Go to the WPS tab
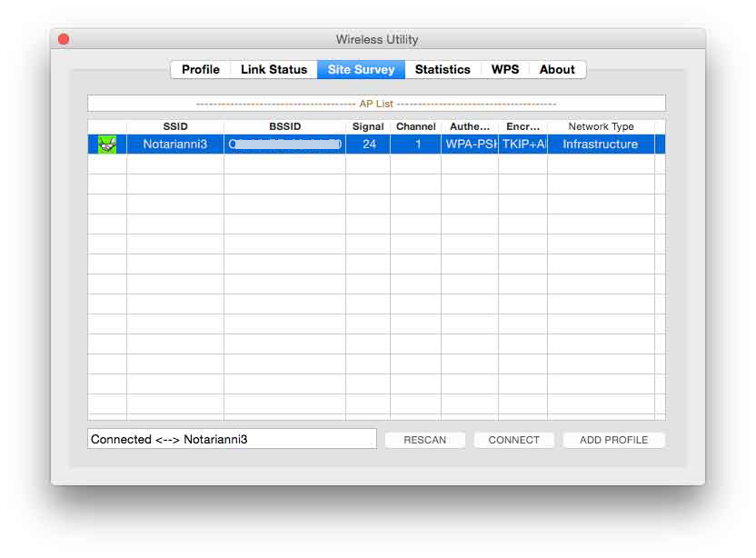756x558 pixels. tap(505, 69)
